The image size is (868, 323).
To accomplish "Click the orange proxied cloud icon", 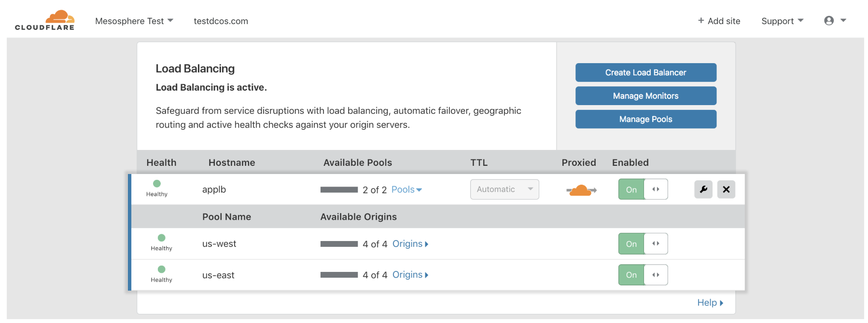I will pyautogui.click(x=581, y=190).
